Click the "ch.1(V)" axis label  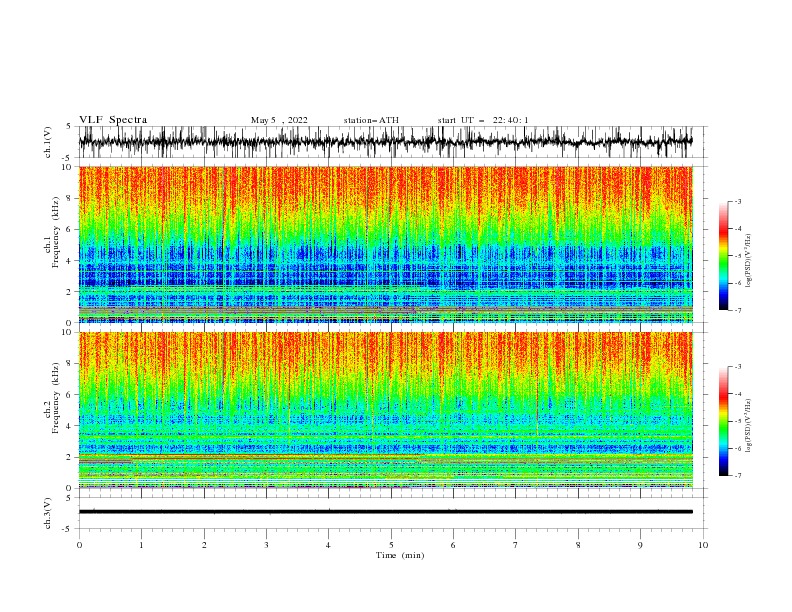coord(48,142)
